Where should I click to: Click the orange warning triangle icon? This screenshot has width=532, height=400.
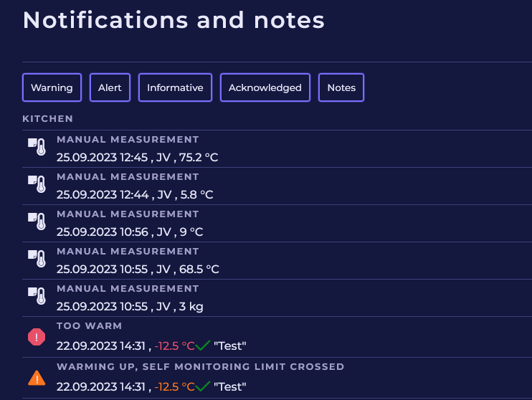coord(37,378)
